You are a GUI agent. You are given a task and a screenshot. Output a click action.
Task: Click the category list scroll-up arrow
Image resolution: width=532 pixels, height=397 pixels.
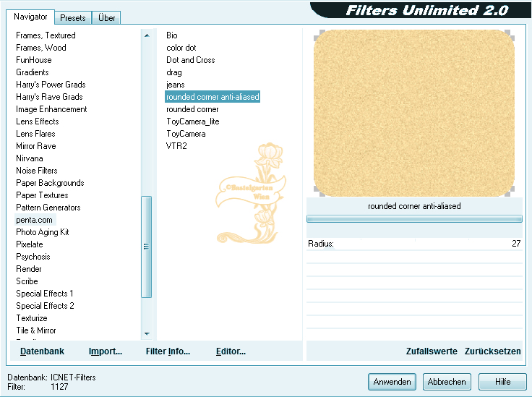coord(147,35)
